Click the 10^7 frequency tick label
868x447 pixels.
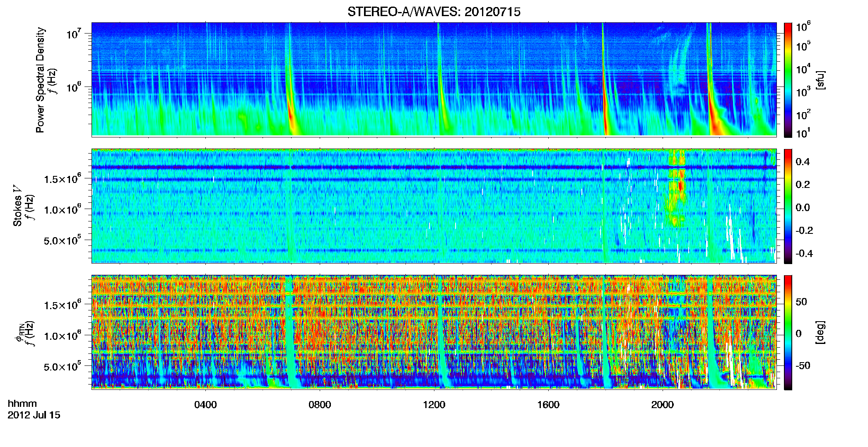74,34
